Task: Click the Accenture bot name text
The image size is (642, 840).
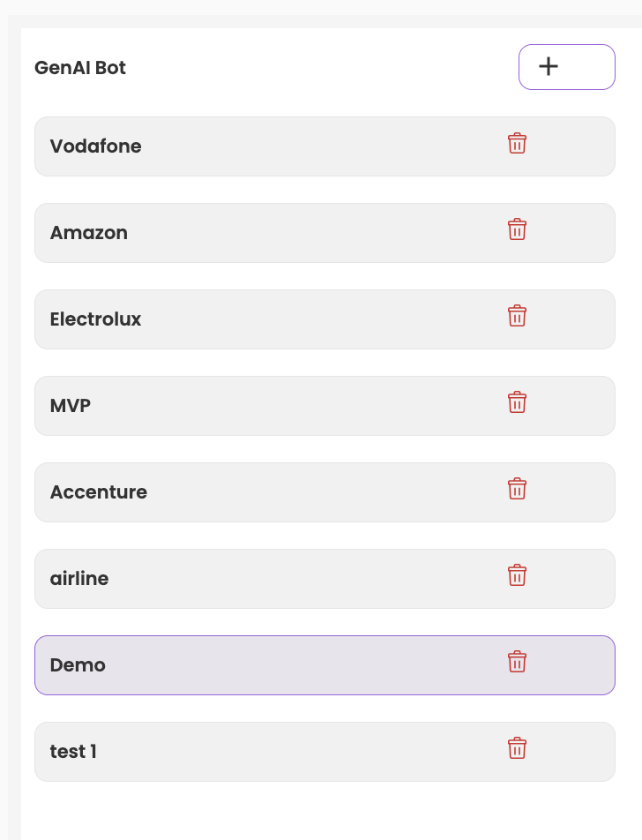Action: [99, 492]
